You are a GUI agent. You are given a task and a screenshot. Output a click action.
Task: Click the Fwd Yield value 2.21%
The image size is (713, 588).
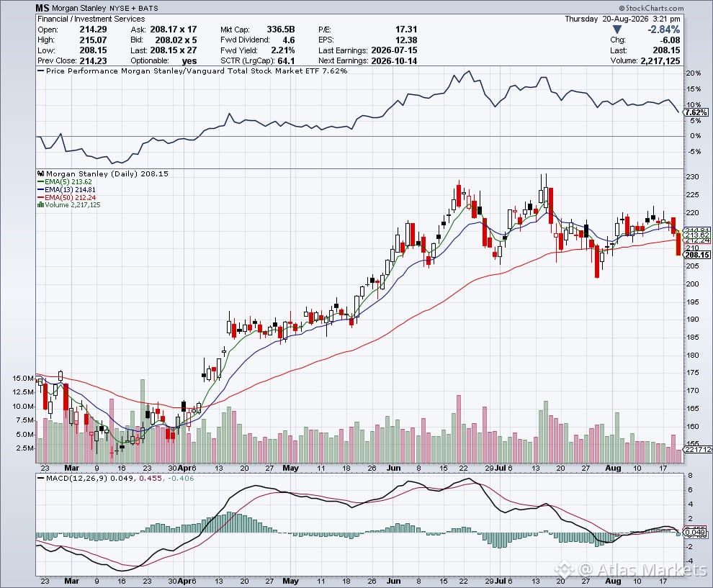click(283, 50)
